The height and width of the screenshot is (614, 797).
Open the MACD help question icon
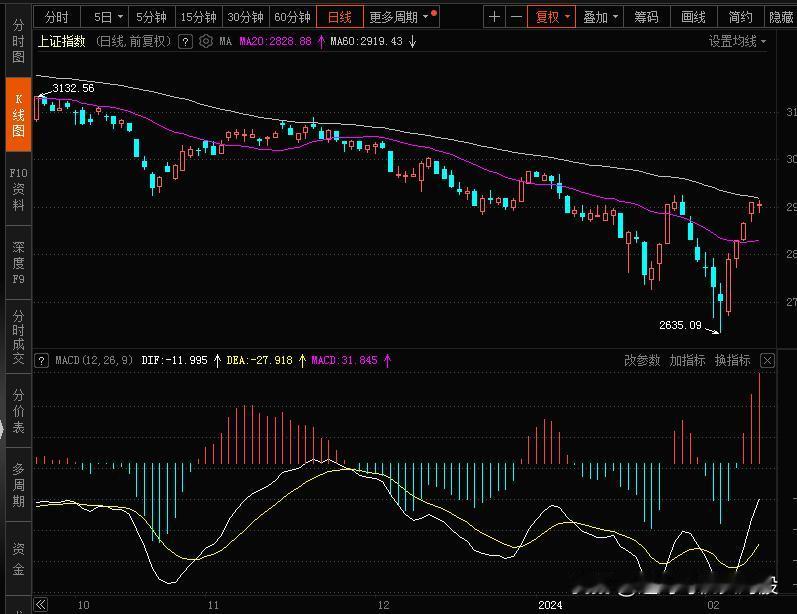coord(41,360)
